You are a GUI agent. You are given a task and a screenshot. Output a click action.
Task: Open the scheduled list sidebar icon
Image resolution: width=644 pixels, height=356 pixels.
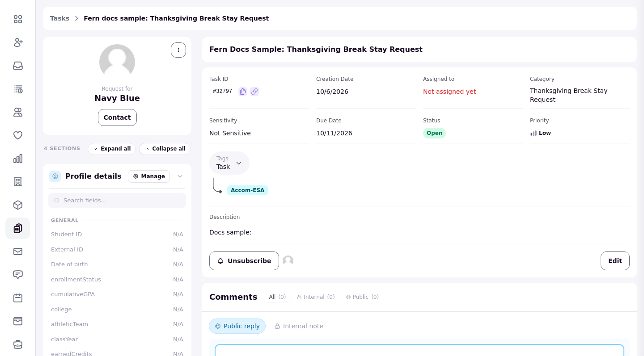(x=18, y=89)
